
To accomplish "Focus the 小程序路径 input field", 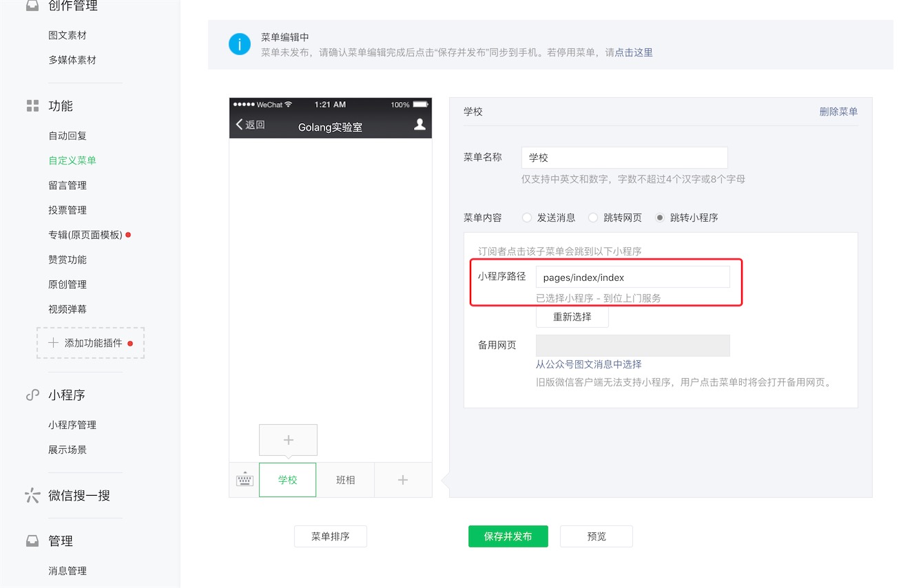I will coord(633,277).
